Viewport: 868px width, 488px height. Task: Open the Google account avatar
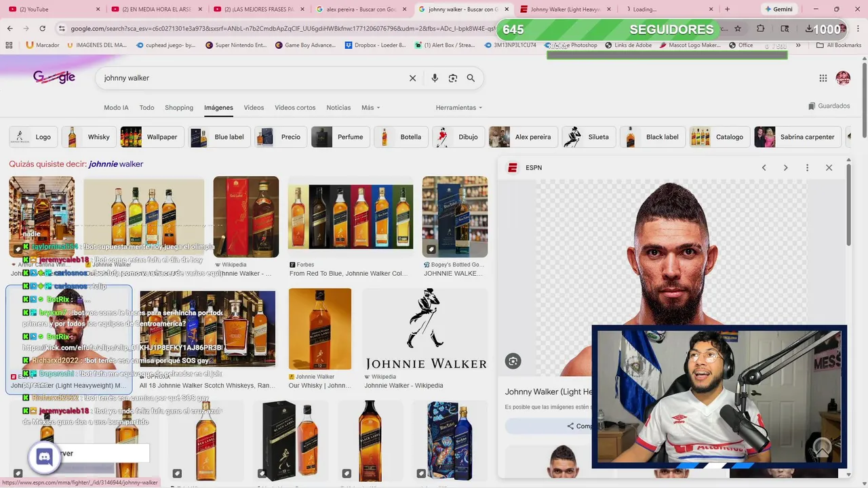pos(843,78)
